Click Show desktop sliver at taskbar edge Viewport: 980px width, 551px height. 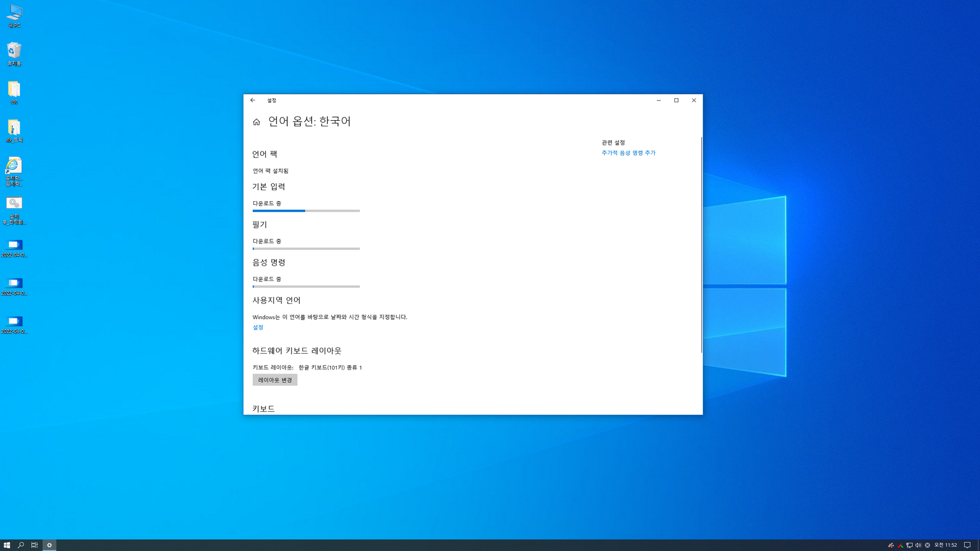(978, 545)
